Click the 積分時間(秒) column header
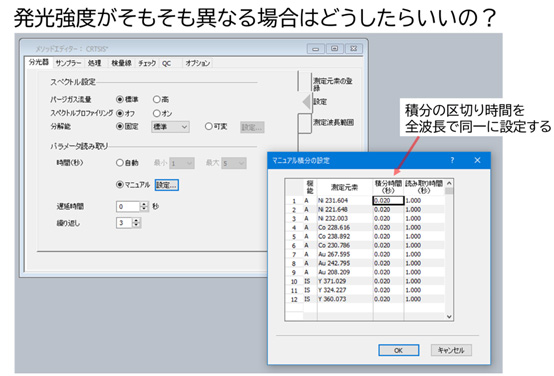The height and width of the screenshot is (376, 554). tap(388, 187)
